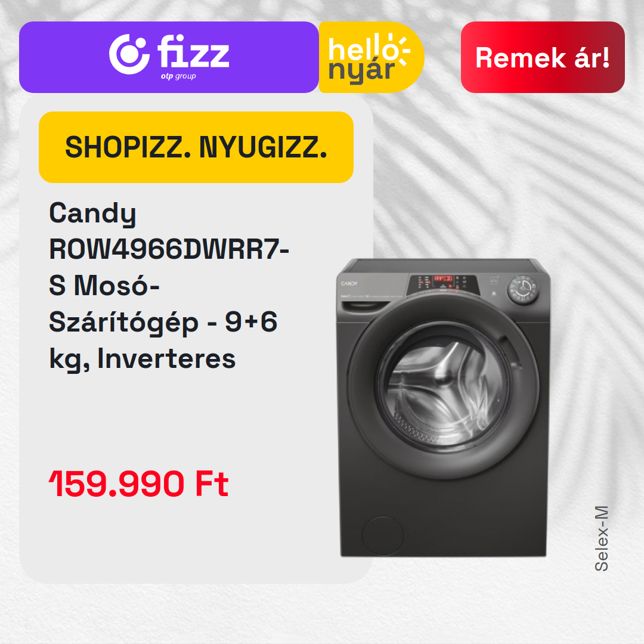
Task: Click the otp group text under fizz
Action: click(178, 76)
